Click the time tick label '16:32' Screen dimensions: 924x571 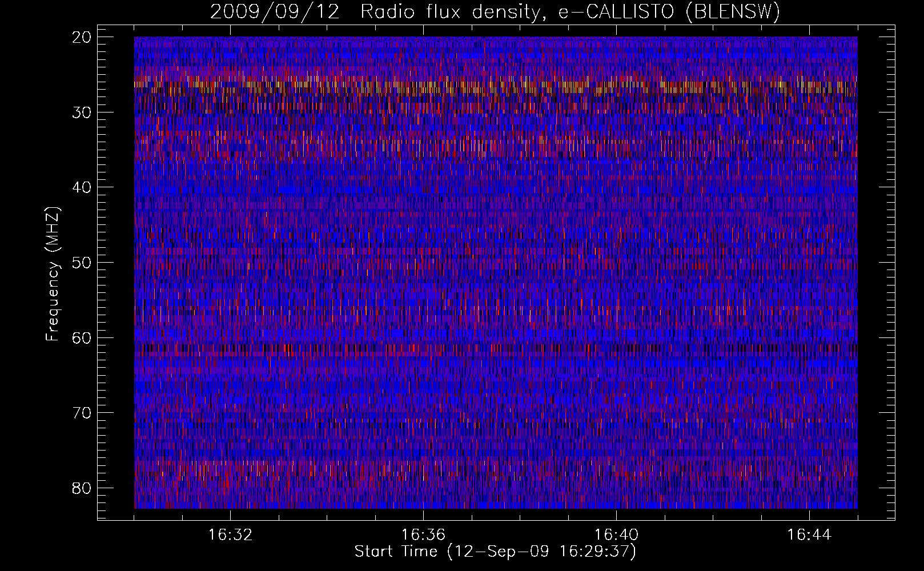(230, 535)
